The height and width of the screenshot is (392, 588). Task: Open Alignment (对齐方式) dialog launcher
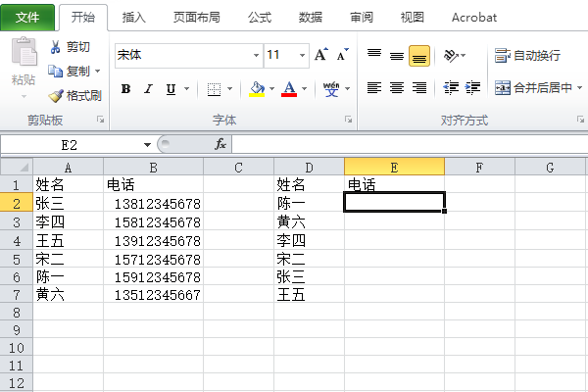pyautogui.click(x=580, y=120)
